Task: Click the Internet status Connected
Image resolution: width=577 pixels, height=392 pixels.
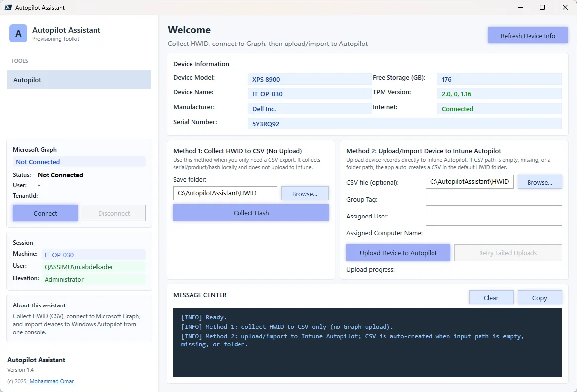Action: pyautogui.click(x=499, y=109)
